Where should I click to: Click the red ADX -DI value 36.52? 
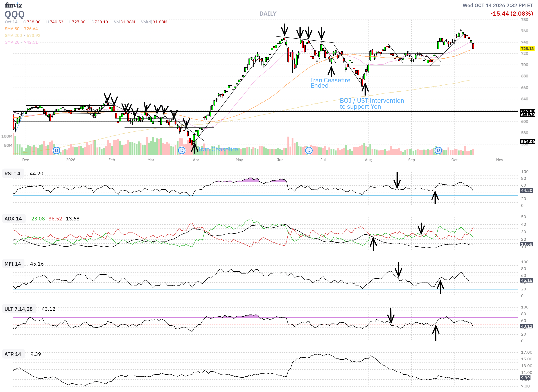(x=55, y=219)
